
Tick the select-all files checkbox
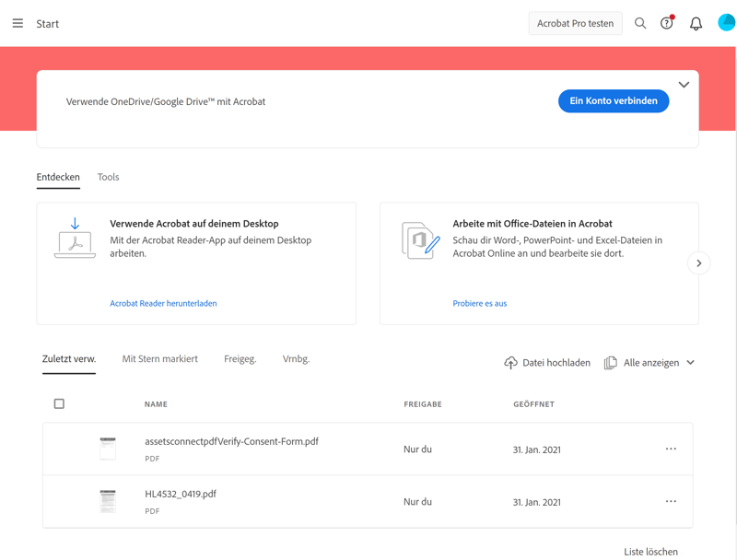(59, 404)
